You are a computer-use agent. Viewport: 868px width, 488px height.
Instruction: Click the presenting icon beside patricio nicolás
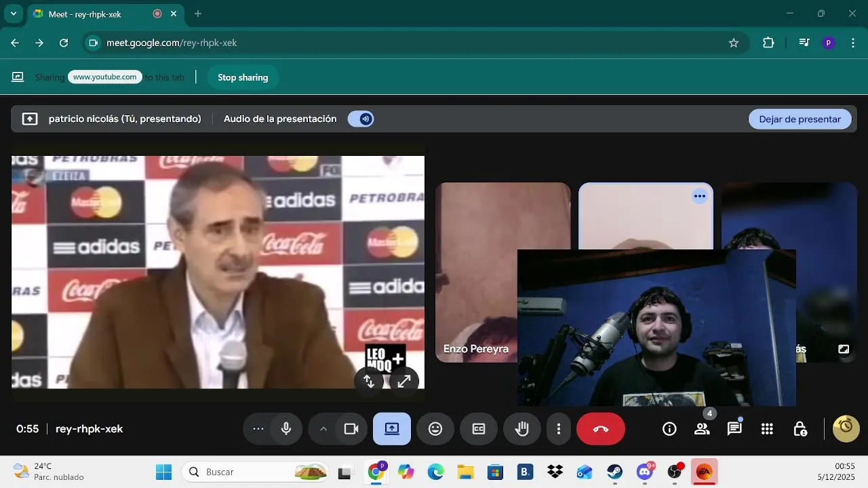[30, 119]
